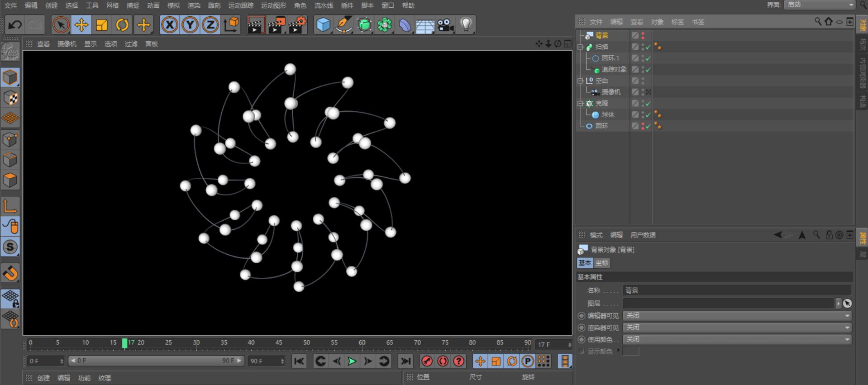
Task: Toggle visibility dots for 球体 object
Action: pyautogui.click(x=643, y=114)
